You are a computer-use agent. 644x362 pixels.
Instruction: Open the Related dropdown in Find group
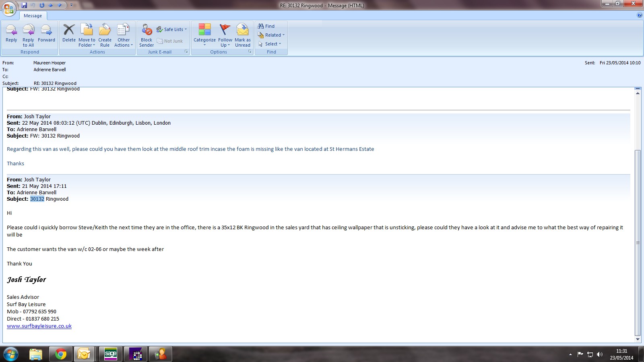pyautogui.click(x=271, y=35)
